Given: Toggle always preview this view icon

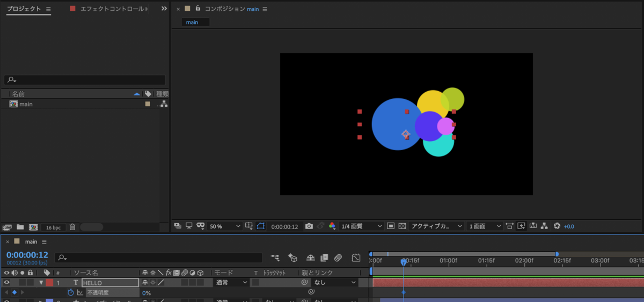Looking at the screenshot, I should click(x=178, y=226).
